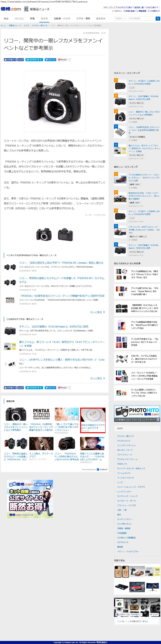The image size is (161, 644).
Task: Open the キヤノン EOS M6 Mark II article in other news
Action: tap(54, 326)
